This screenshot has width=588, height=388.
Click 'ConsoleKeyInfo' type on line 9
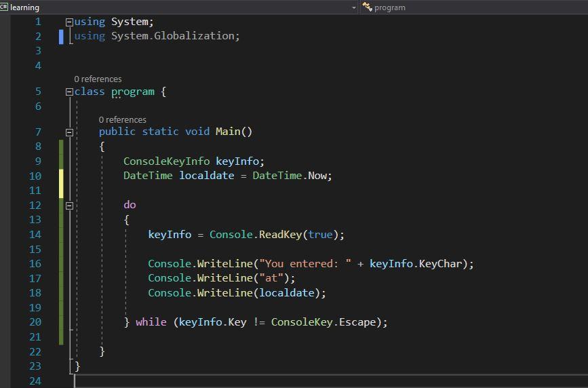click(x=167, y=161)
